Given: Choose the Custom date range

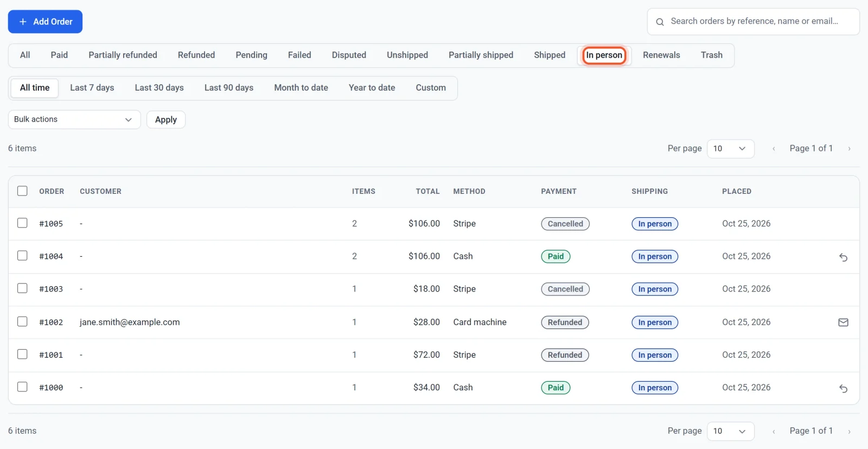Looking at the screenshot, I should point(431,88).
